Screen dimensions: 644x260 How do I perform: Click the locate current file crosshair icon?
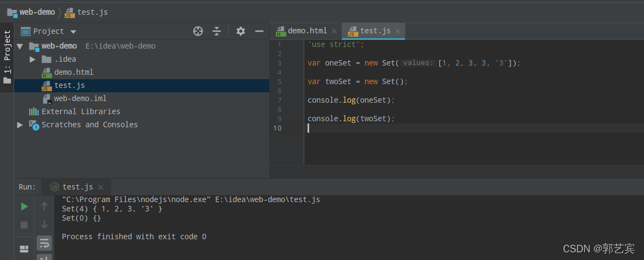pos(198,31)
